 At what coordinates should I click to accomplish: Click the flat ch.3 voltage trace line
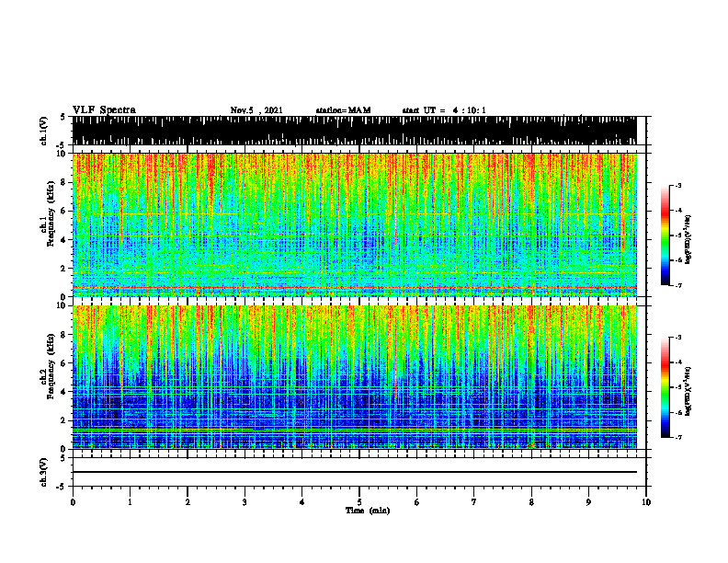354,472
